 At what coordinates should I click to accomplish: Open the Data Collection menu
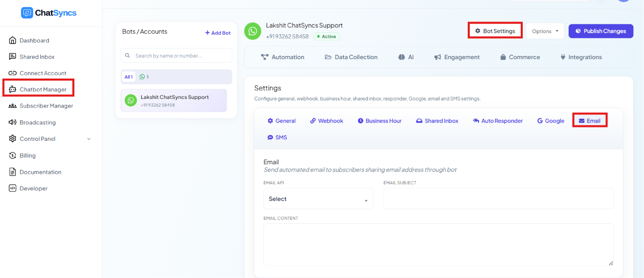(352, 57)
